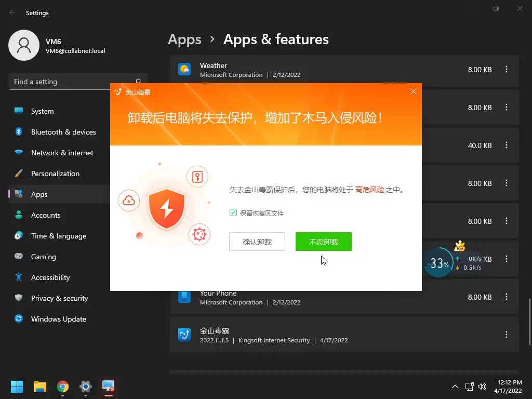Open Bluetooth & devices settings
Screen dimensions: 532x399
pos(59,132)
